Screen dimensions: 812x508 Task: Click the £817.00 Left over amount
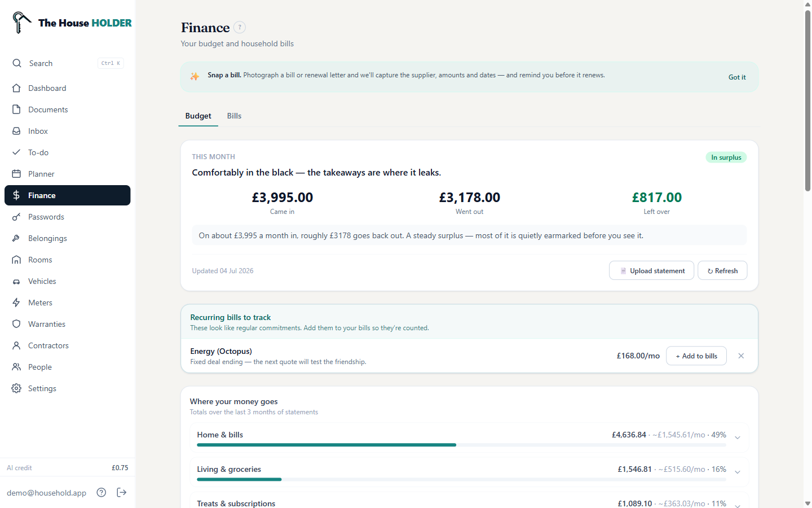point(657,198)
